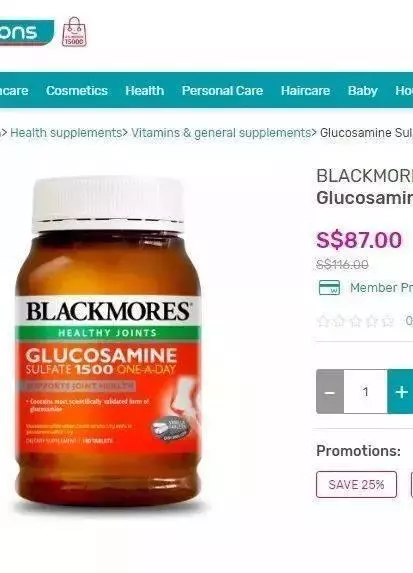Click the Member Price label
Screen dimensions: 413x573
click(x=381, y=288)
